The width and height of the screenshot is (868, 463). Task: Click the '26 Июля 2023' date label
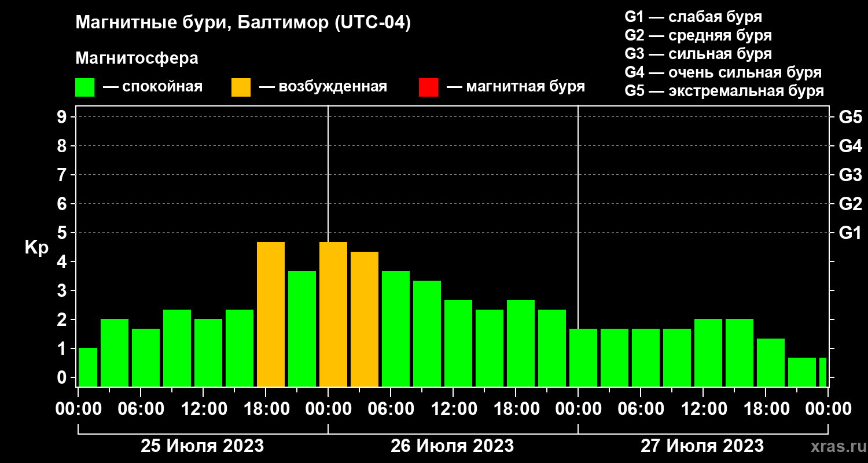[x=453, y=446]
